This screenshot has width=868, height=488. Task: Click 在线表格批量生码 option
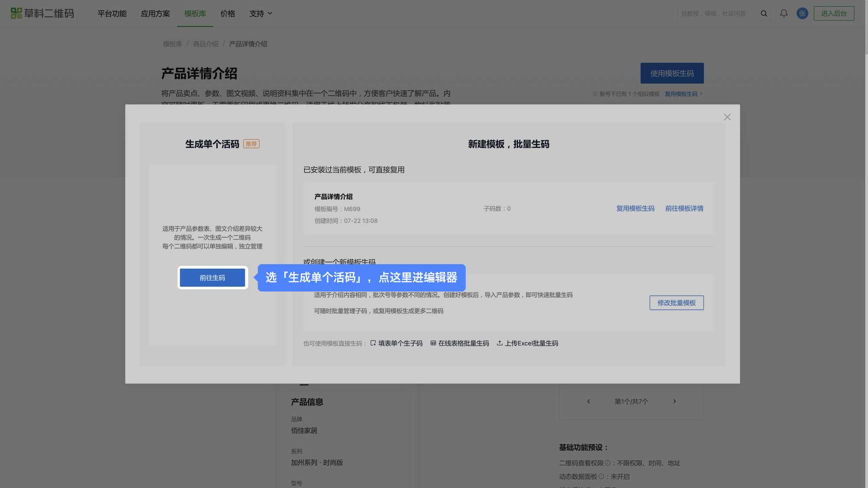click(x=460, y=343)
